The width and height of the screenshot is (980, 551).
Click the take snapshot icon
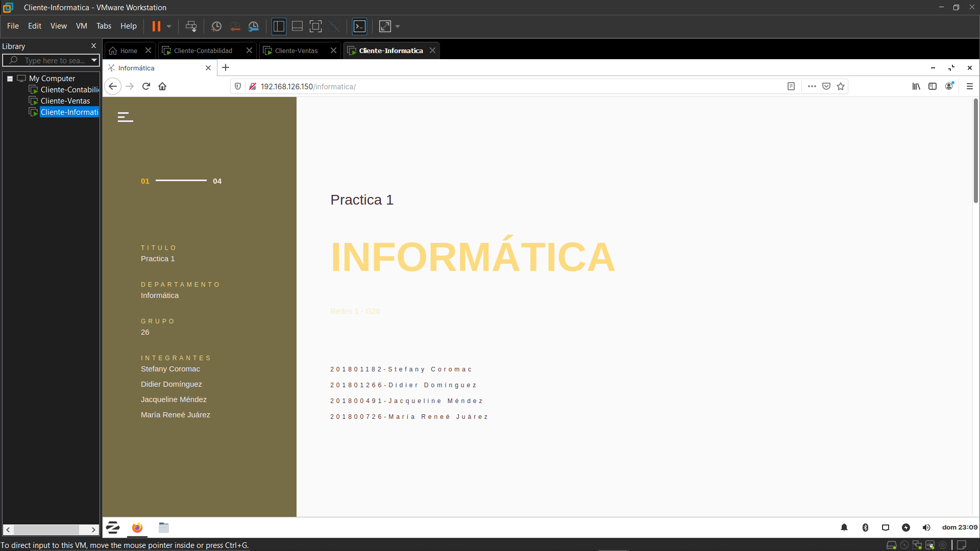[216, 26]
